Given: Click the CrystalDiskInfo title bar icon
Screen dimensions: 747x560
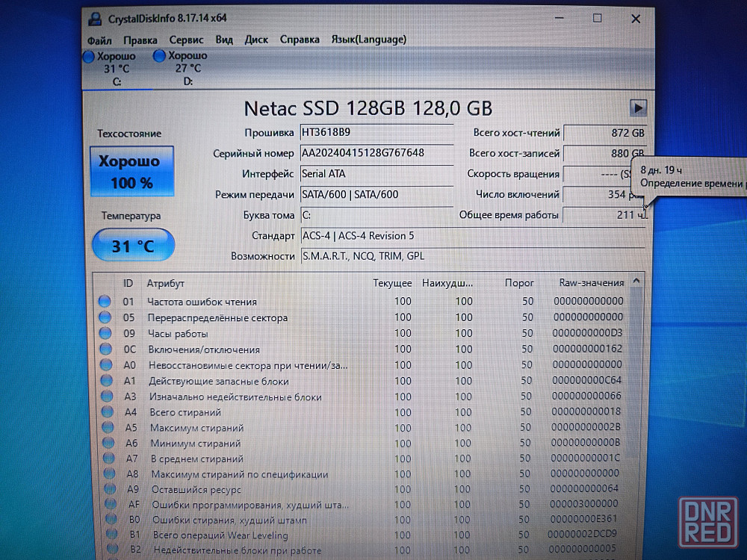Looking at the screenshot, I should click(95, 19).
